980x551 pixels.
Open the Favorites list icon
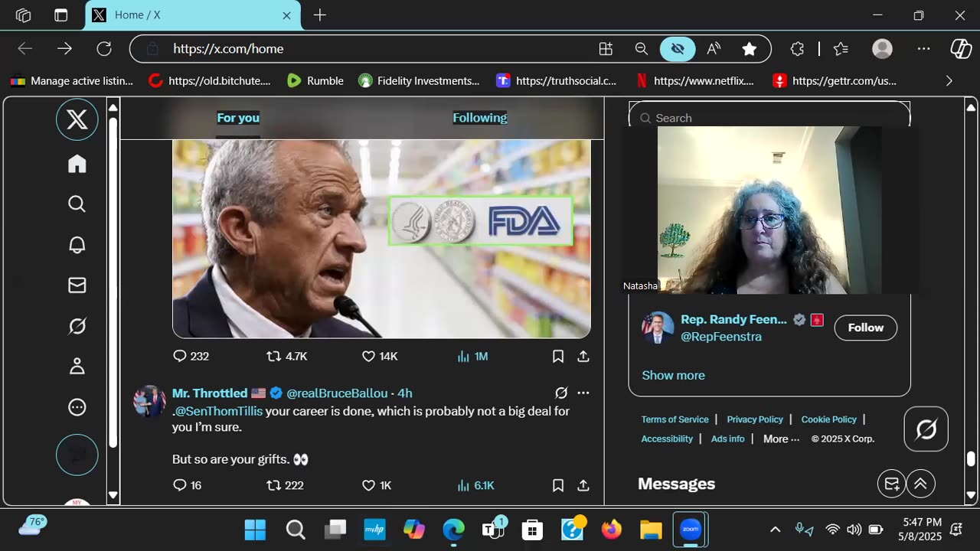841,49
